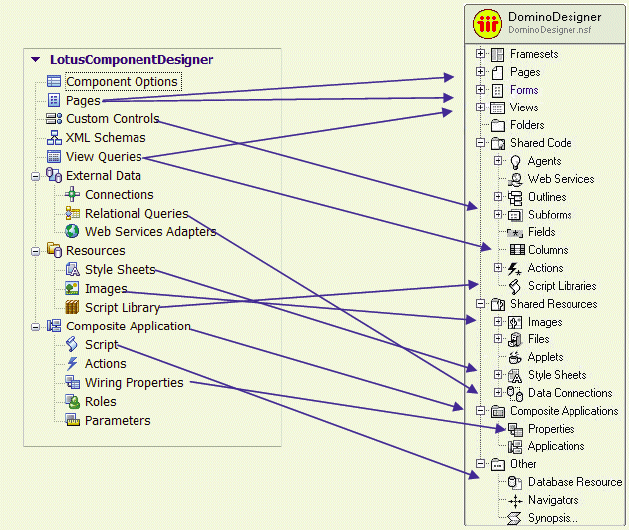Select Applications under Composite Applications
The image size is (629, 530).
coord(556,446)
